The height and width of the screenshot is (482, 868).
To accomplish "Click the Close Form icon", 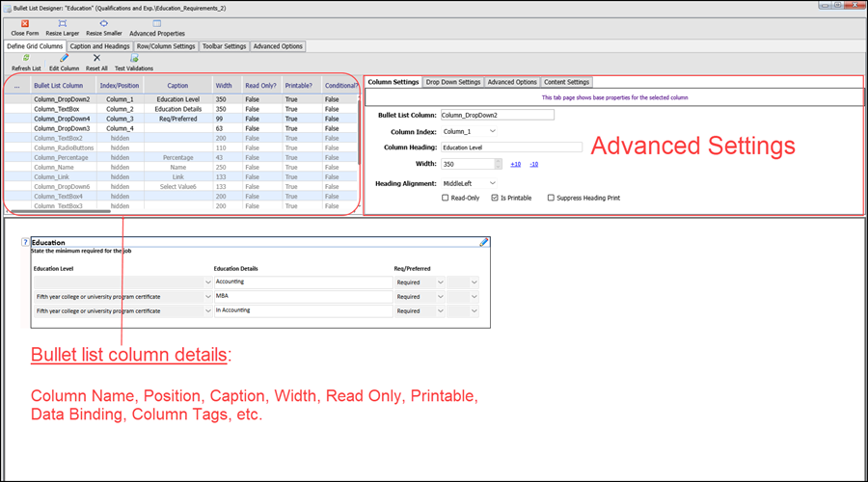I will [25, 24].
